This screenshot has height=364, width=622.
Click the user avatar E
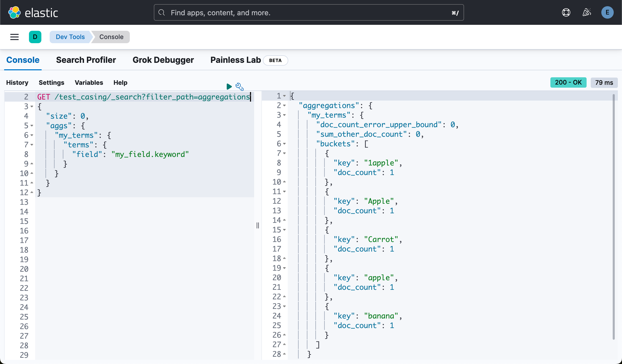607,12
